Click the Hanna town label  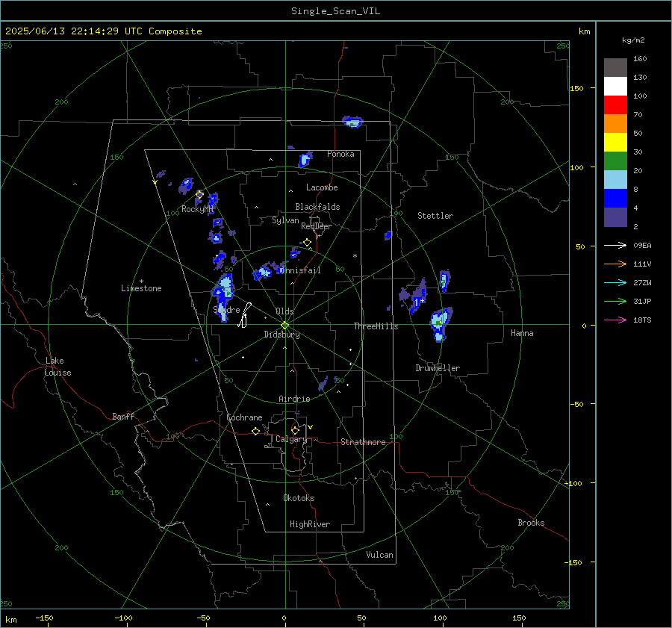[x=522, y=333]
